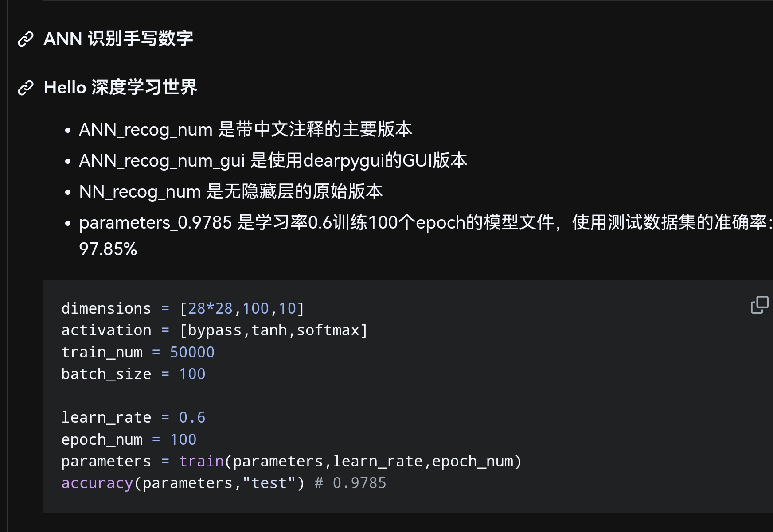This screenshot has height=532, width=773.
Task: Click the NN_recog_num bullet item text
Action: (231, 191)
